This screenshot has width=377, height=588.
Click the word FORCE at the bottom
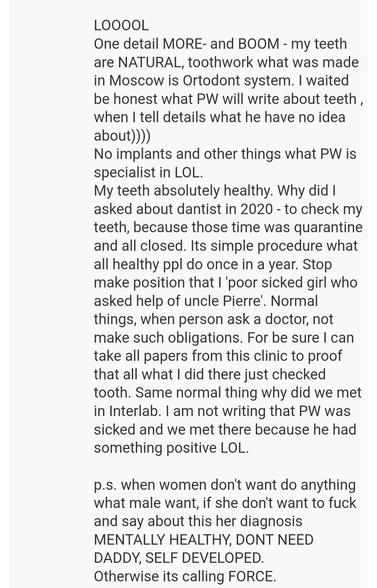(251, 576)
